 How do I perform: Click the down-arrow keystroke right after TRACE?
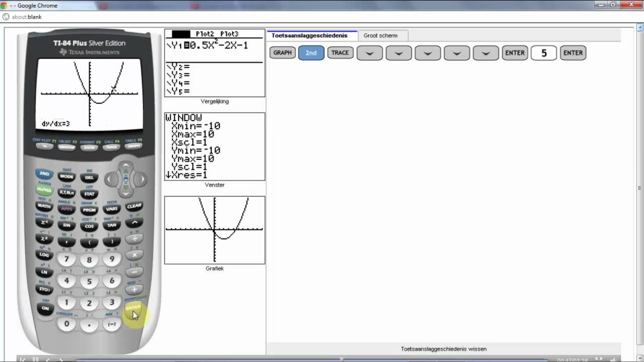(x=370, y=53)
